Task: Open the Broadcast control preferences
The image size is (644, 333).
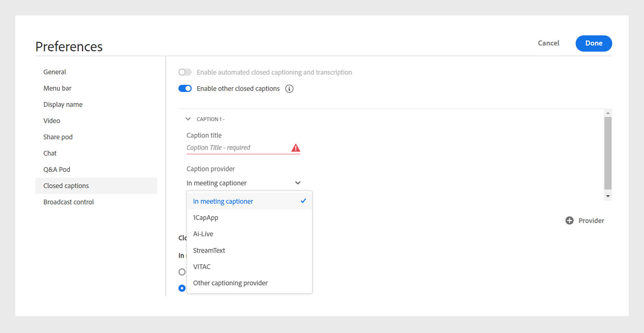Action: [x=69, y=202]
